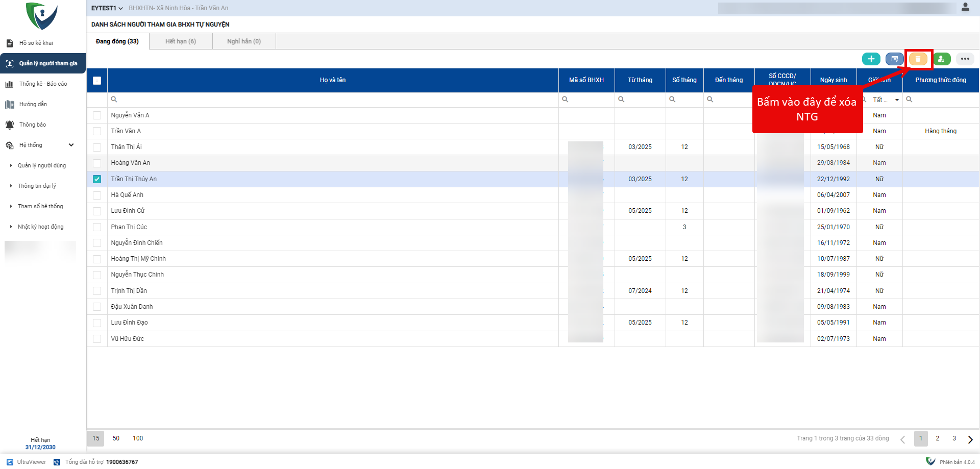Click the blue edit record icon

pos(894,59)
